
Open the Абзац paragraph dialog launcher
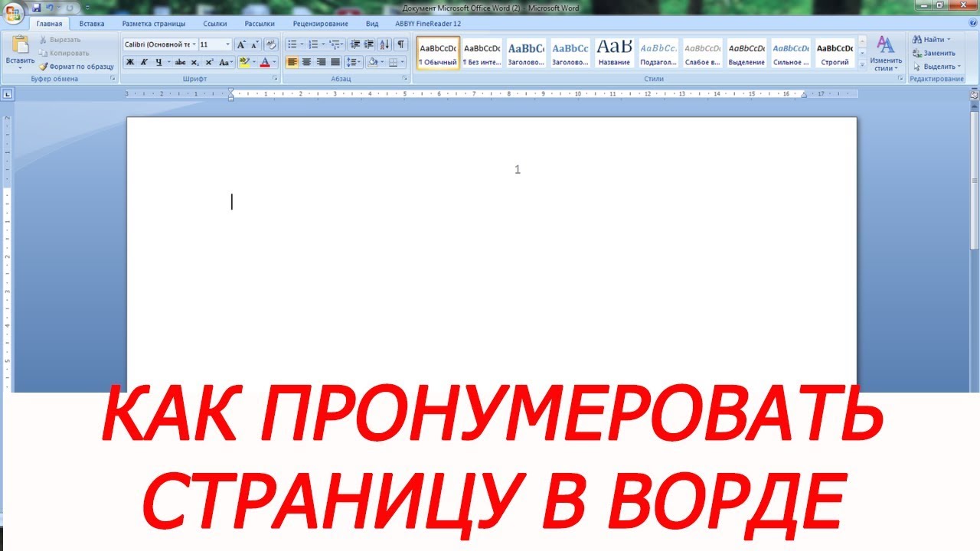point(406,79)
